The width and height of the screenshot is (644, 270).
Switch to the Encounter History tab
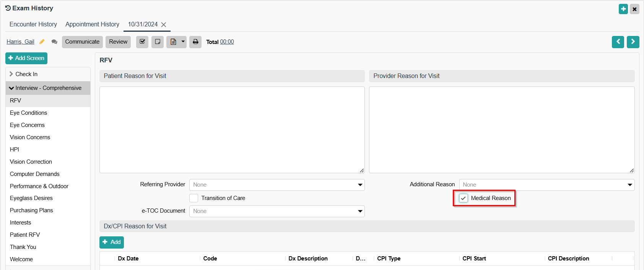coord(33,24)
